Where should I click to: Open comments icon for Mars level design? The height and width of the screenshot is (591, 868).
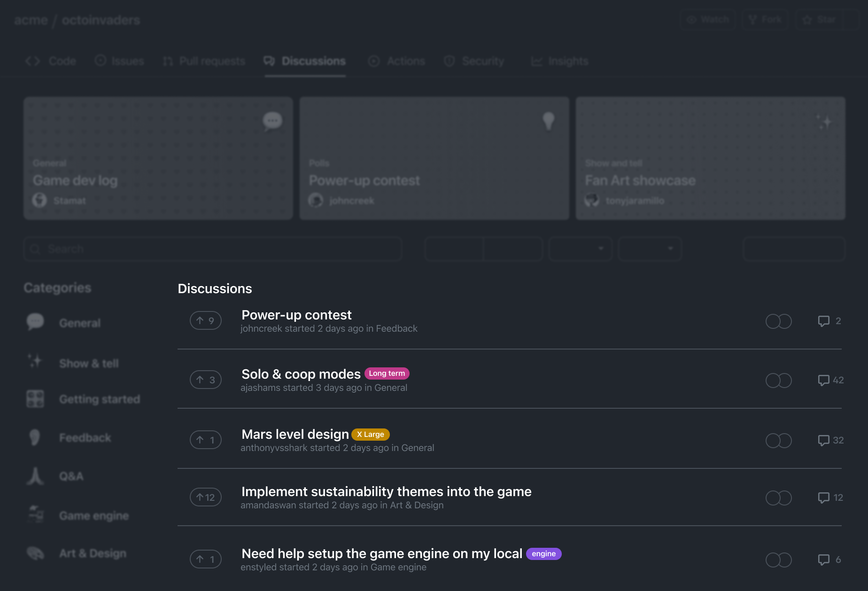point(823,440)
